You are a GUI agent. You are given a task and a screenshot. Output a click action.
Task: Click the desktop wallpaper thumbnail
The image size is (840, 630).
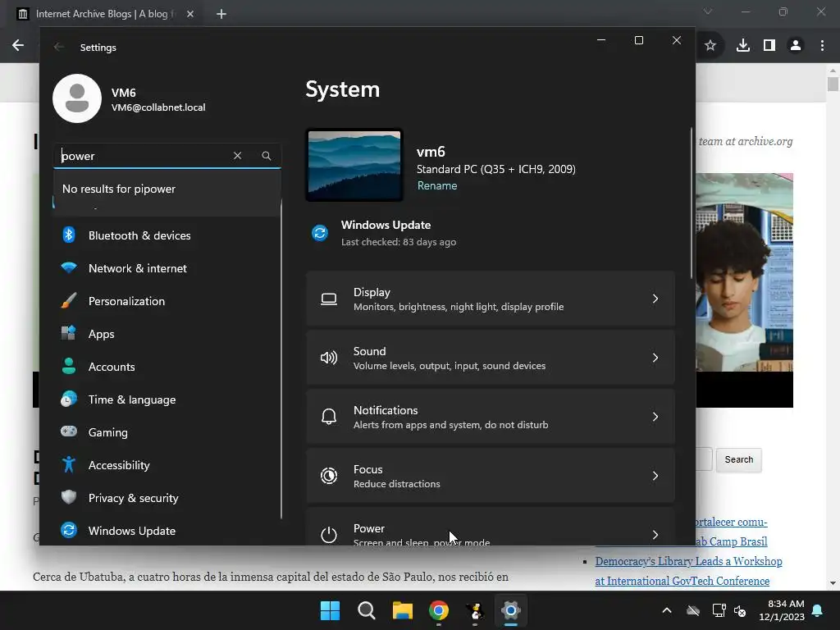pyautogui.click(x=354, y=165)
